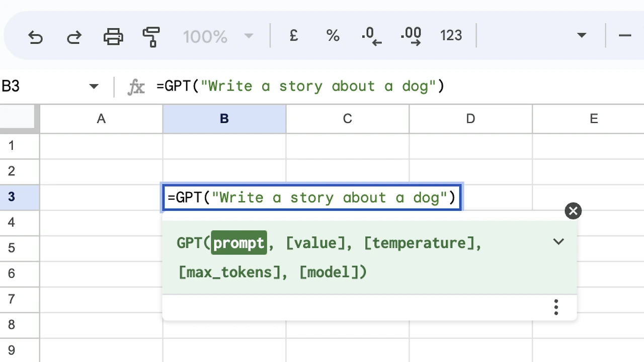The height and width of the screenshot is (362, 644).
Task: Click the Undo arrow icon
Action: click(35, 36)
